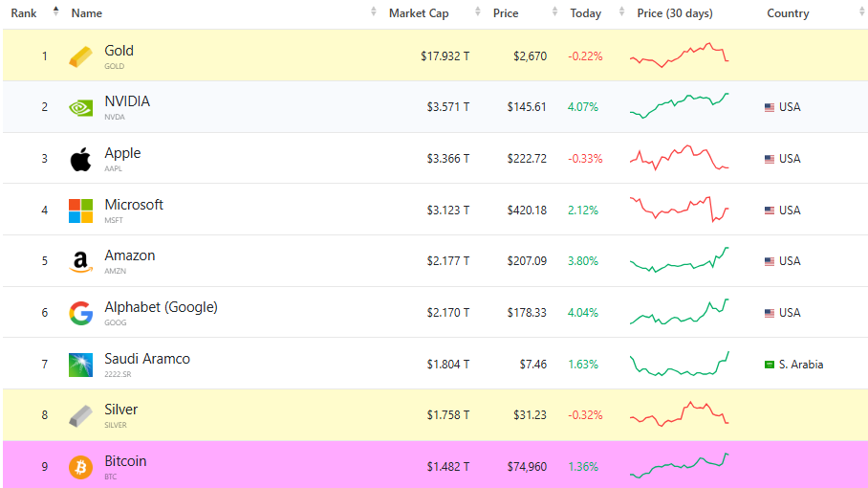Click the Gold bar icon
Image resolution: width=868 pixels, height=488 pixels.
tap(81, 56)
